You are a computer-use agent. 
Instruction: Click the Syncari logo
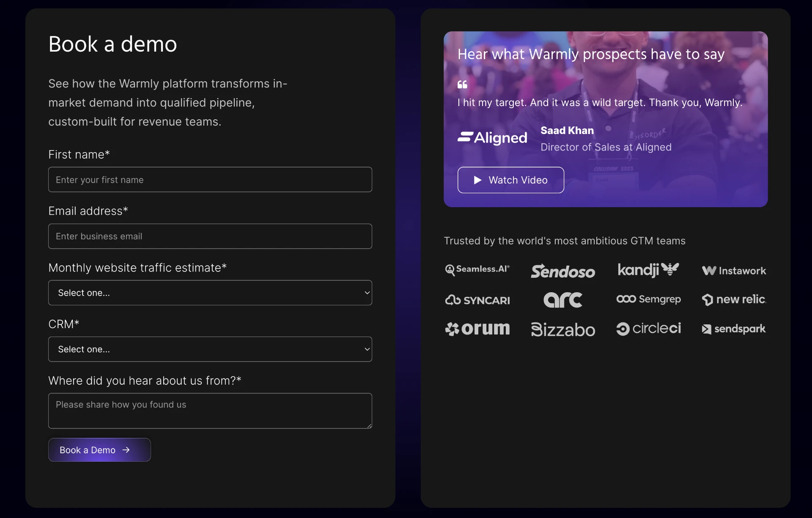click(x=477, y=300)
